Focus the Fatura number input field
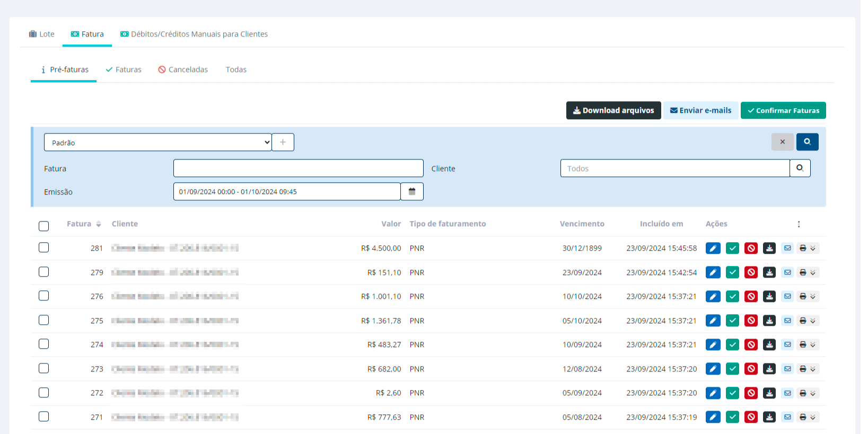 click(299, 168)
